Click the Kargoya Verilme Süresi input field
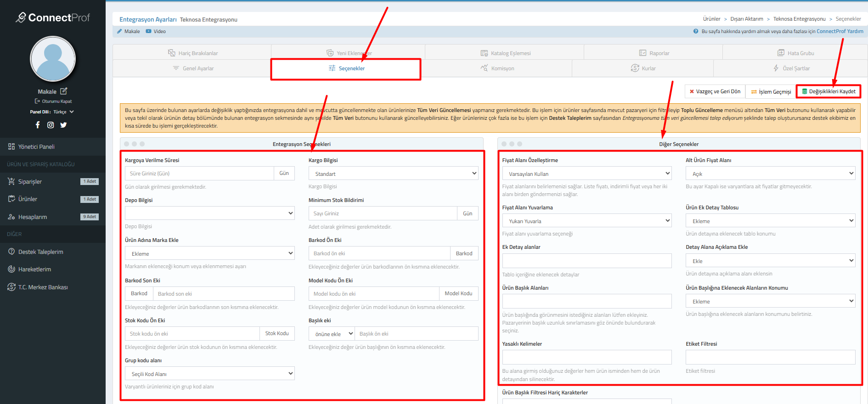The width and height of the screenshot is (868, 404). coord(199,174)
